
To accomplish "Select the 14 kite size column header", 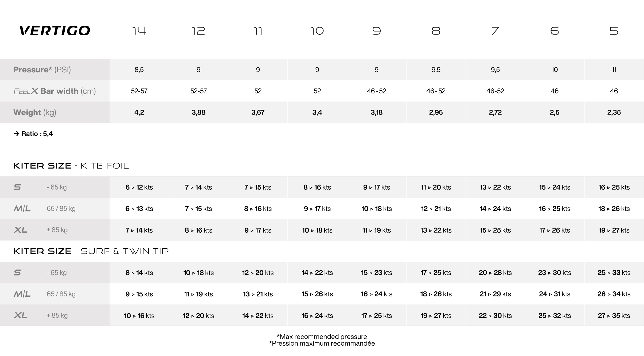I will coord(139,31).
